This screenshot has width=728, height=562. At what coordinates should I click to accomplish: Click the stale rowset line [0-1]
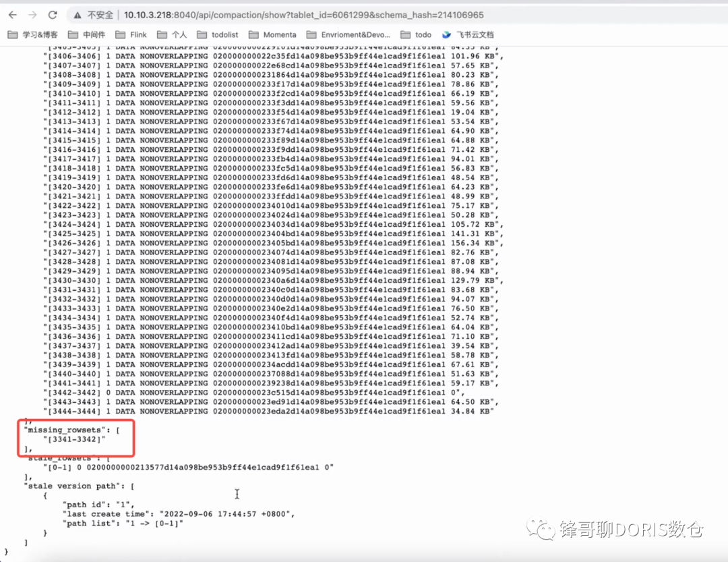tap(189, 467)
